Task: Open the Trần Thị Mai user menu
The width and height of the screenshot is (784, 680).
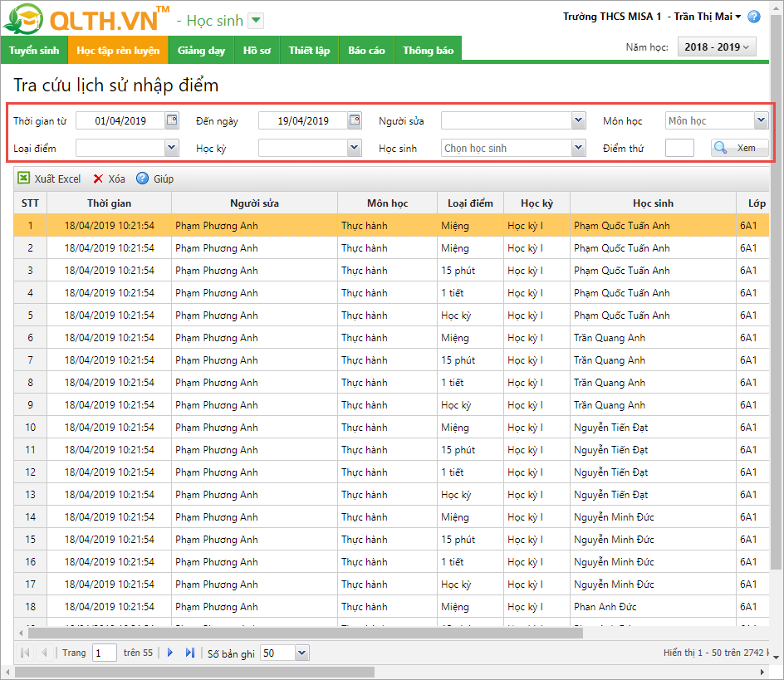Action: click(708, 17)
